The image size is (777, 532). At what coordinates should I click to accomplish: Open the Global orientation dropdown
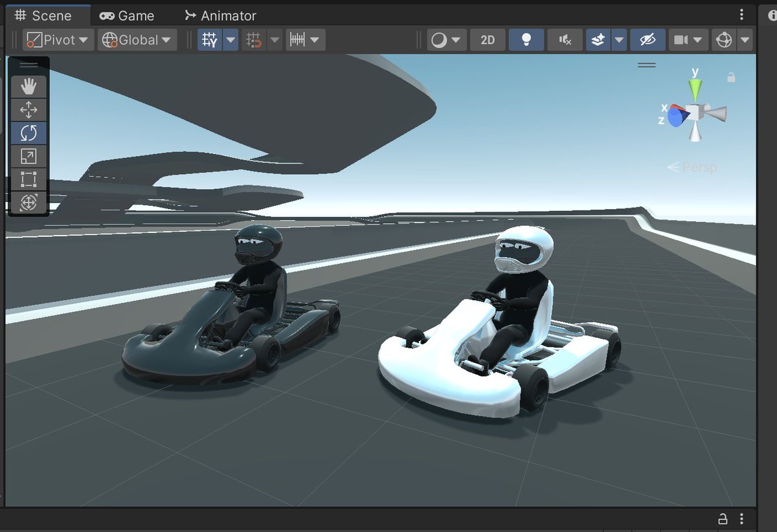coord(137,39)
